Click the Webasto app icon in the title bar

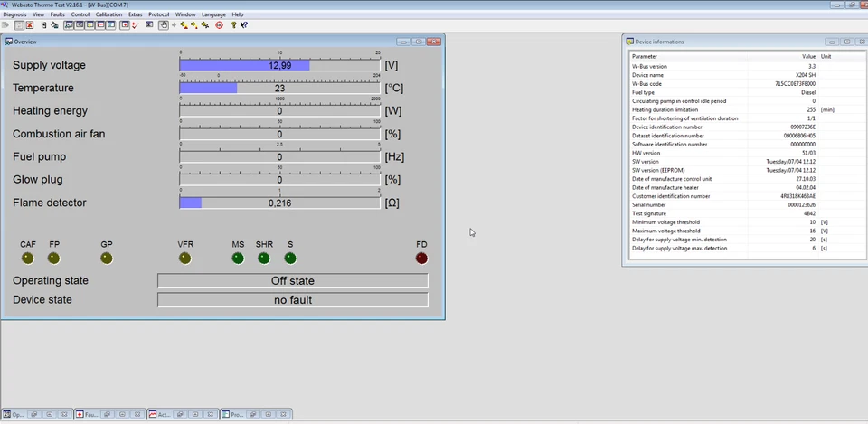click(x=4, y=5)
